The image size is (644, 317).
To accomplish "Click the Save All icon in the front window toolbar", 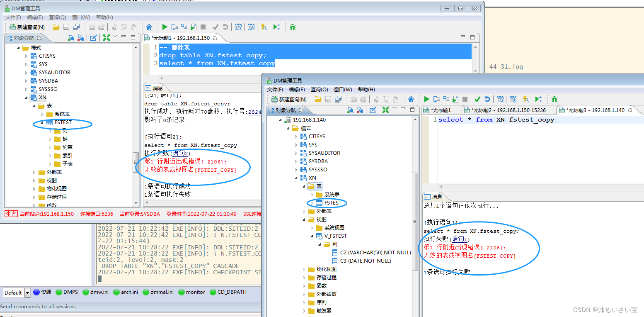I will pyautogui.click(x=338, y=99).
